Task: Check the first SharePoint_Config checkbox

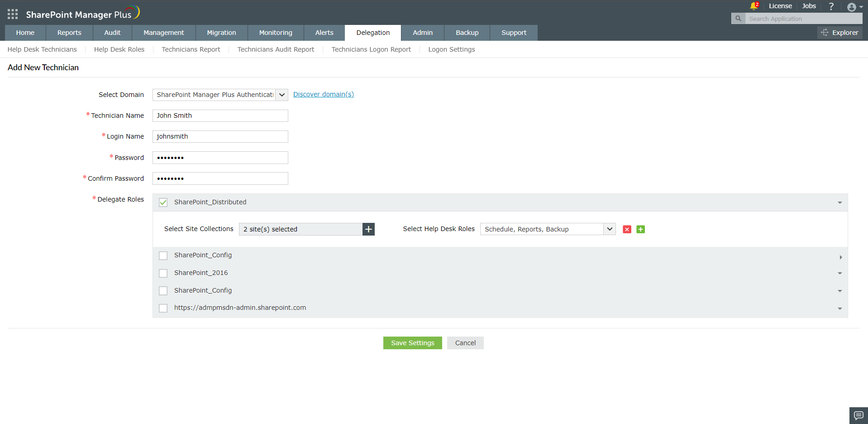Action: tap(163, 255)
